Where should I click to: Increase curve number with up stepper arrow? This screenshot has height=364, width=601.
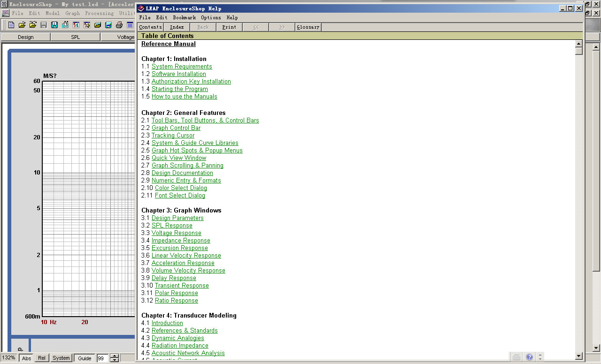point(115,356)
